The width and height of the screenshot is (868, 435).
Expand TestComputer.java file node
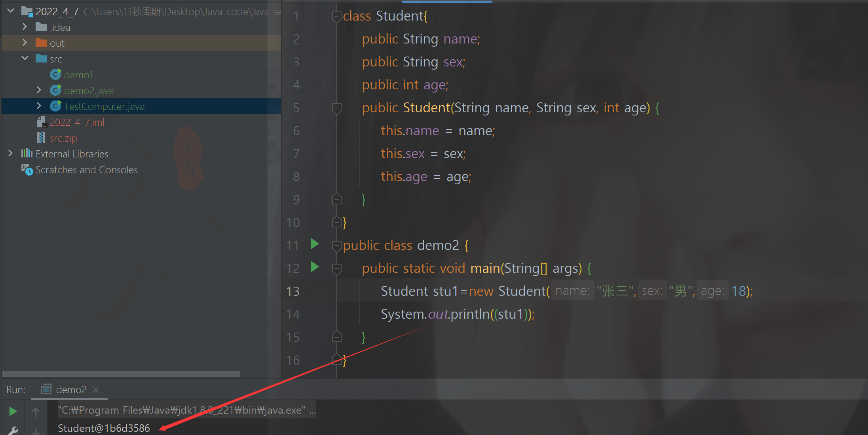coord(39,106)
